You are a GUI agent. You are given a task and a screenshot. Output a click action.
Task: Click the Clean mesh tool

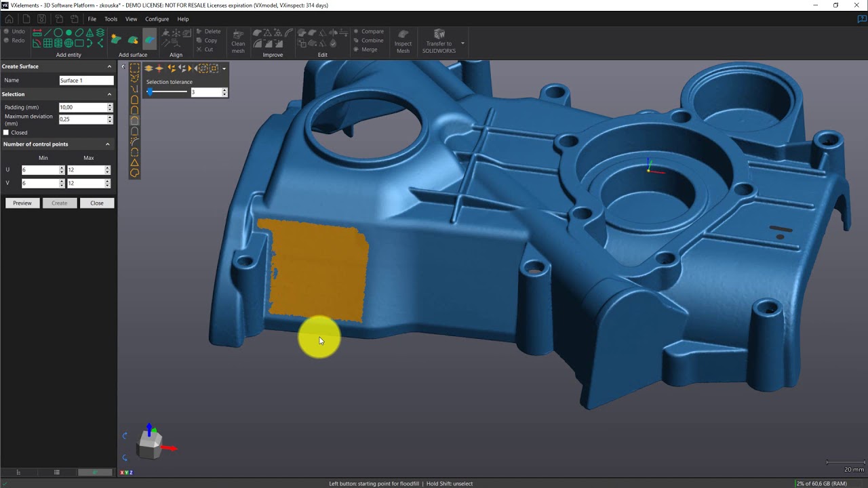click(238, 41)
